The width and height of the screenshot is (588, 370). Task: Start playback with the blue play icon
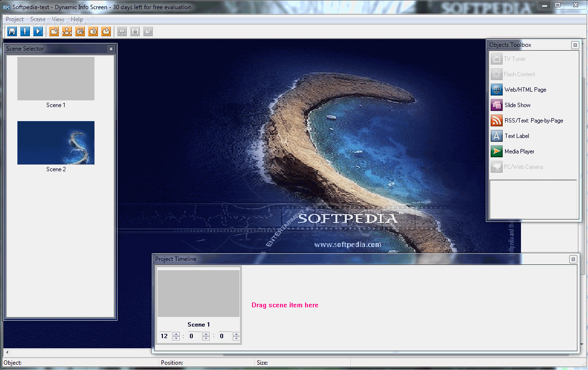pyautogui.click(x=38, y=31)
